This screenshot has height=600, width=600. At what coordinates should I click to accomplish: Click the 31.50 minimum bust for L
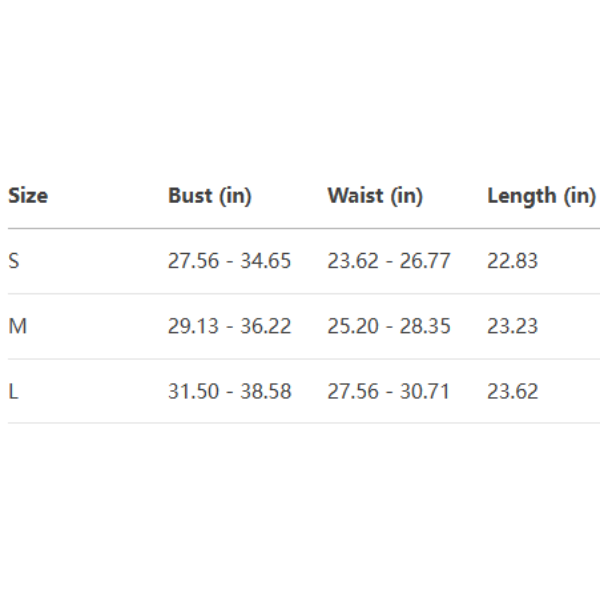click(x=193, y=391)
